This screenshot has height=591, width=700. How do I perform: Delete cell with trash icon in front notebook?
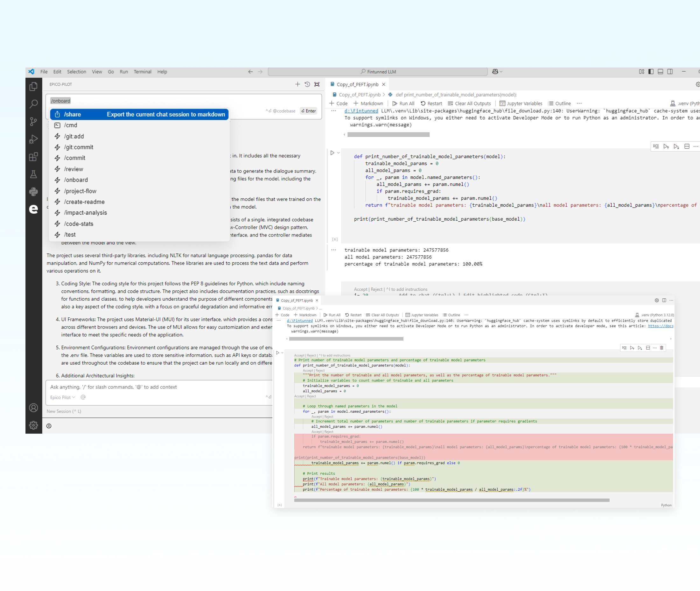662,348
